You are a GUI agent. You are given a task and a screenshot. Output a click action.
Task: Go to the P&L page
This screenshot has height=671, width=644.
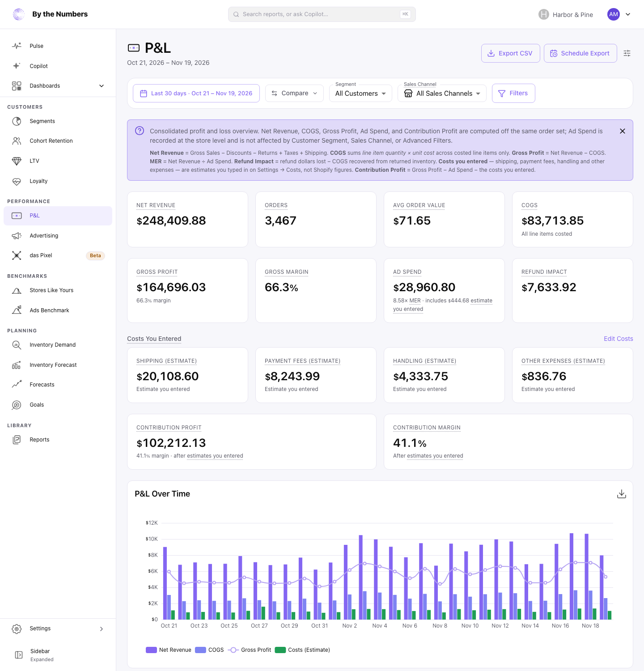coord(58,216)
